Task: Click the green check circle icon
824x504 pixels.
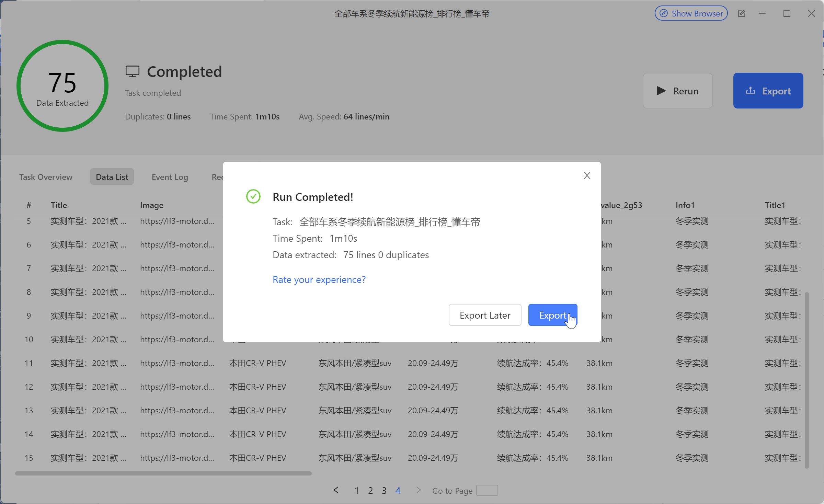Action: coord(253,197)
